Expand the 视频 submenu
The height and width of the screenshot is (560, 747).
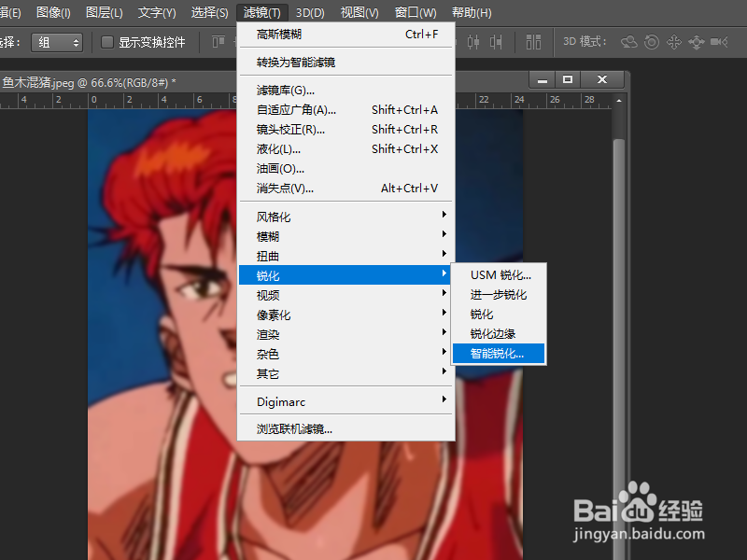[346, 295]
